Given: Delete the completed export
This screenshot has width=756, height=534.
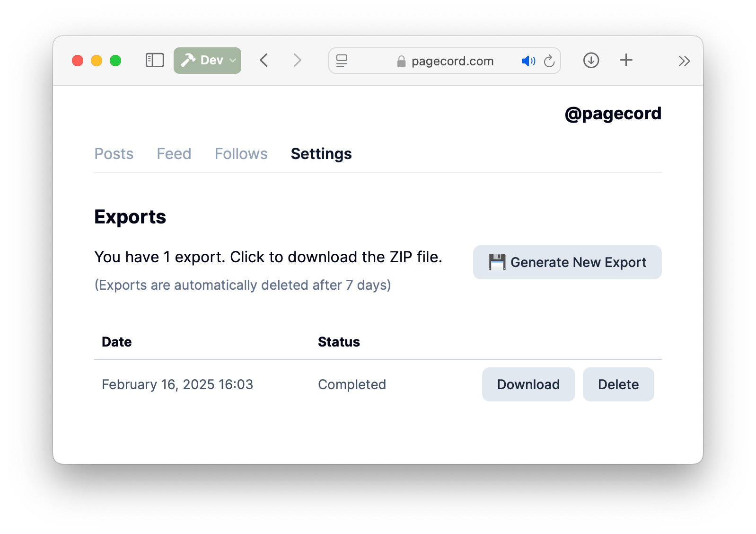Looking at the screenshot, I should 618,384.
